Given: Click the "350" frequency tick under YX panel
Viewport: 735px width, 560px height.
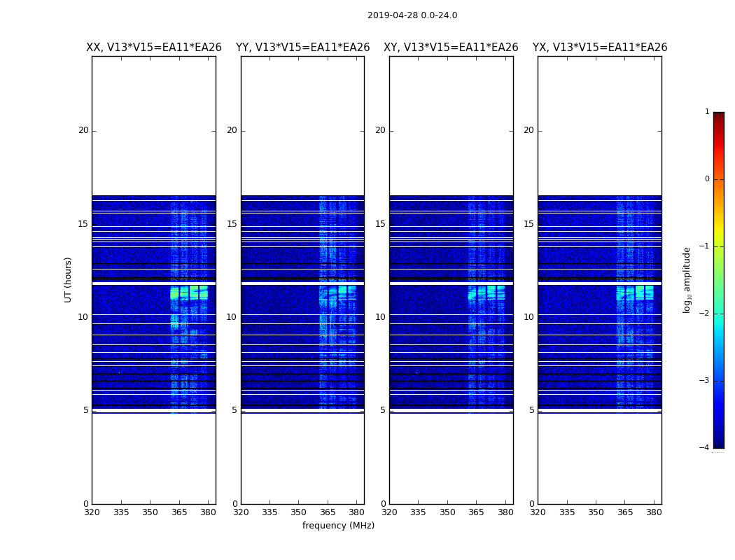Looking at the screenshot, I should 596,512.
